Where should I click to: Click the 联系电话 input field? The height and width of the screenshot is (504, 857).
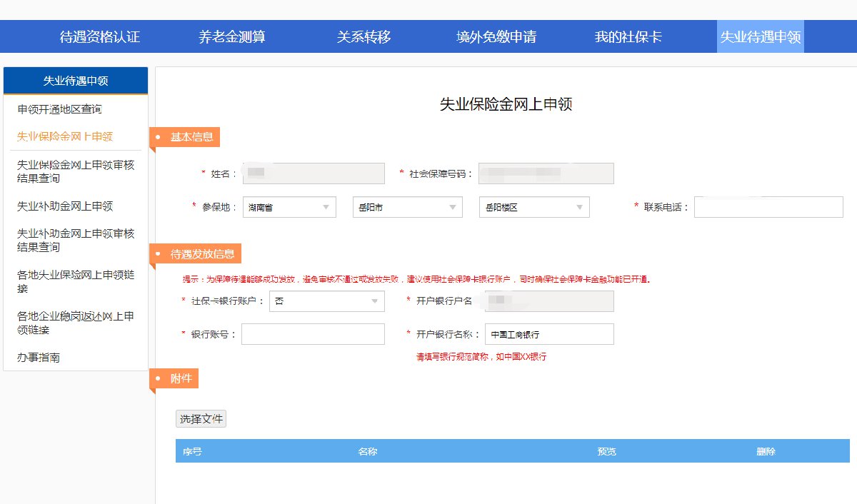[768, 207]
